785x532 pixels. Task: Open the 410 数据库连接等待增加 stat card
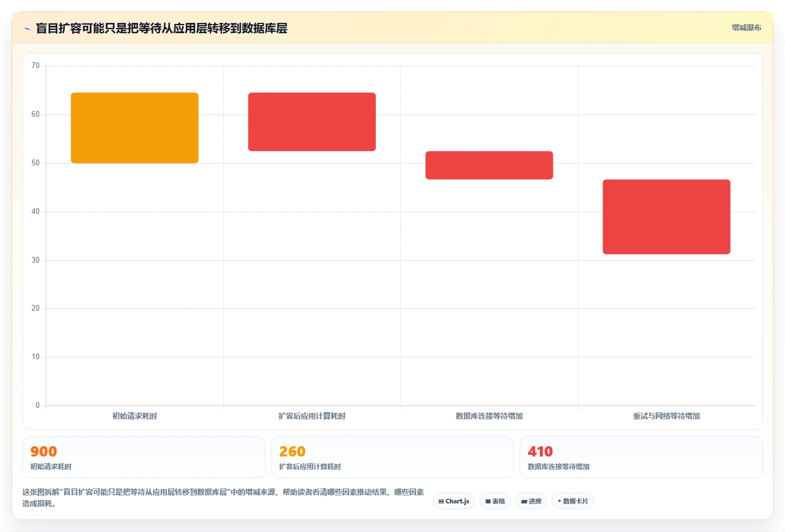[641, 457]
